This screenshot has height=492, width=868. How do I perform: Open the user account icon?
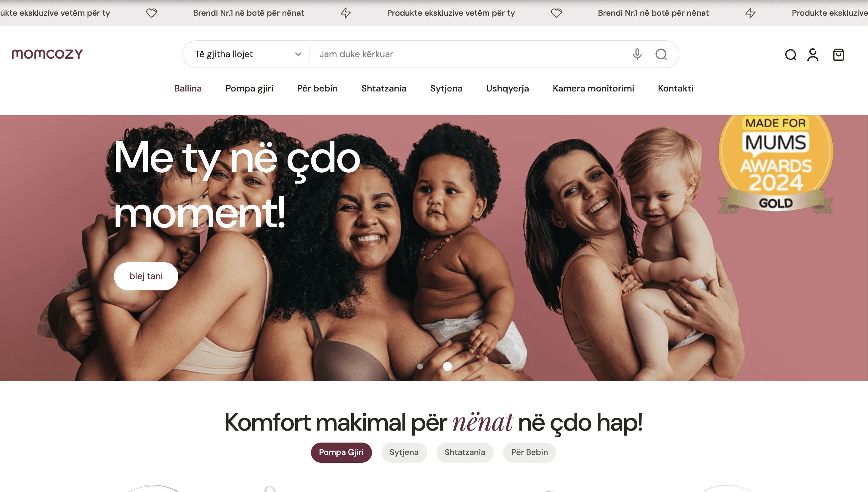[813, 54]
